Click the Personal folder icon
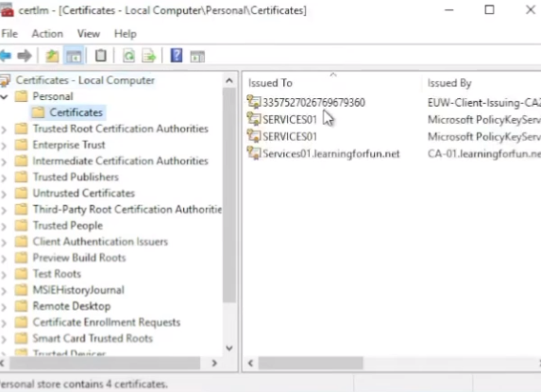Screen dimensions: 541x392 pos(21,96)
